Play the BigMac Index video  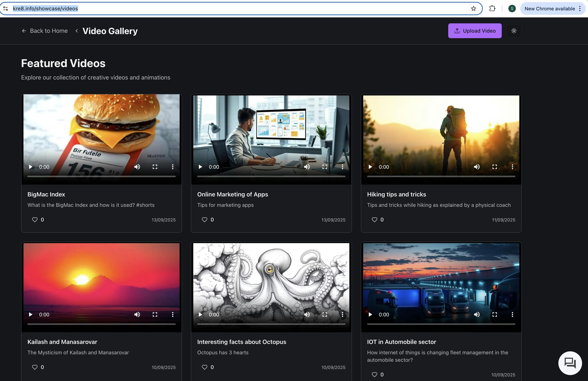[x=30, y=167]
